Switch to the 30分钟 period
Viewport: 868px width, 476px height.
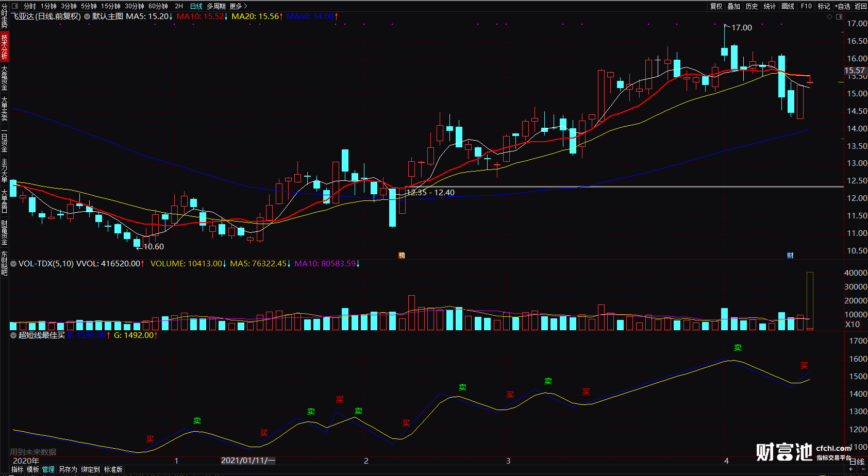click(134, 6)
